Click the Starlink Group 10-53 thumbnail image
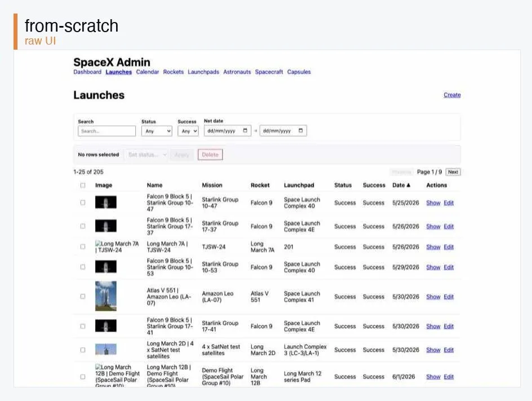532x401 pixels. pyautogui.click(x=106, y=267)
